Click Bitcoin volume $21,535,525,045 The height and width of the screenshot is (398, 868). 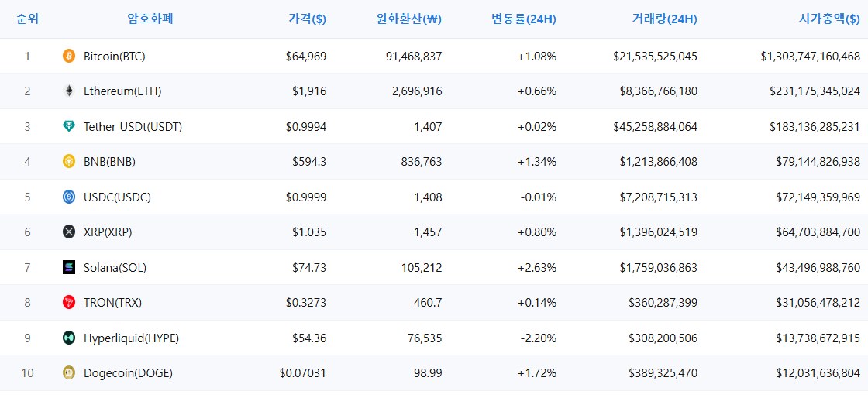coord(656,56)
